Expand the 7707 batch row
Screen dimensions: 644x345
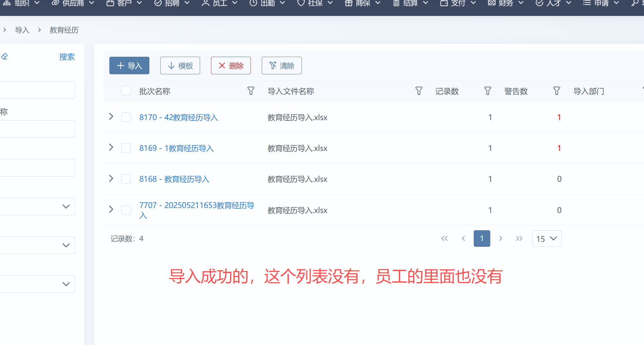[x=111, y=210]
